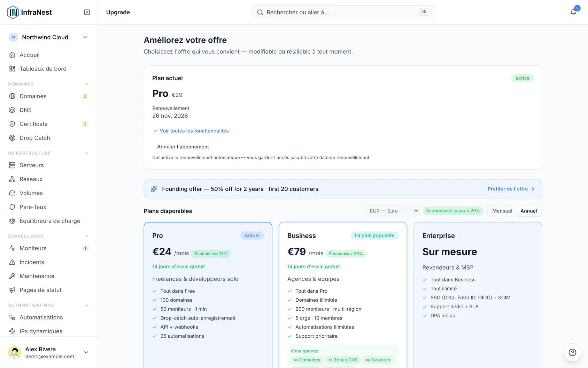Click the Profiter de l'offre link
Image resolution: width=588 pixels, height=368 pixels.
(x=511, y=189)
